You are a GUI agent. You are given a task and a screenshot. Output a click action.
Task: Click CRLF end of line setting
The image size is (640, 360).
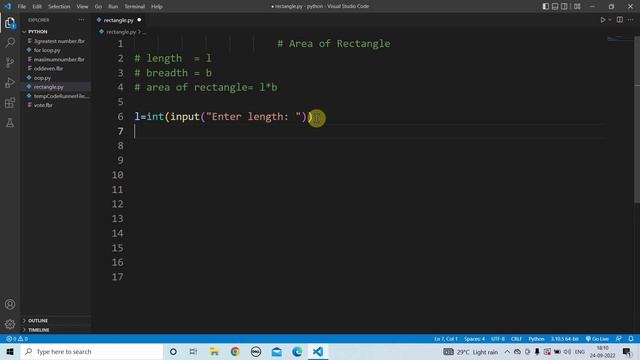point(516,339)
